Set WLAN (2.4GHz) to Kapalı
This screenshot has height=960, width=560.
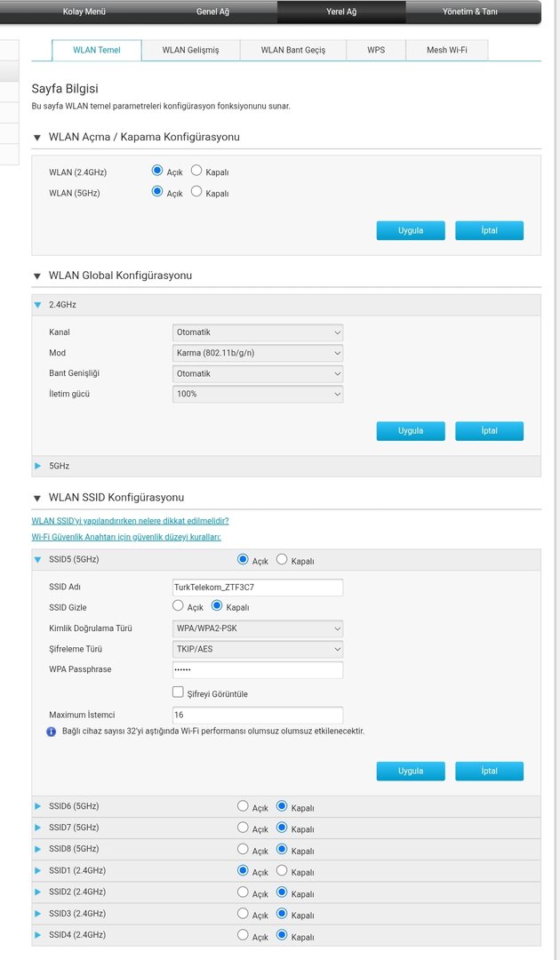(196, 171)
